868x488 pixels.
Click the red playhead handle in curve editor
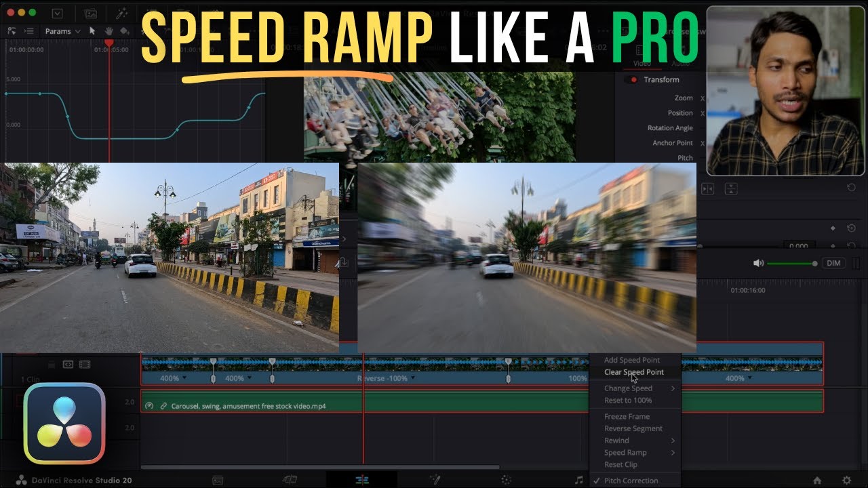(x=108, y=44)
